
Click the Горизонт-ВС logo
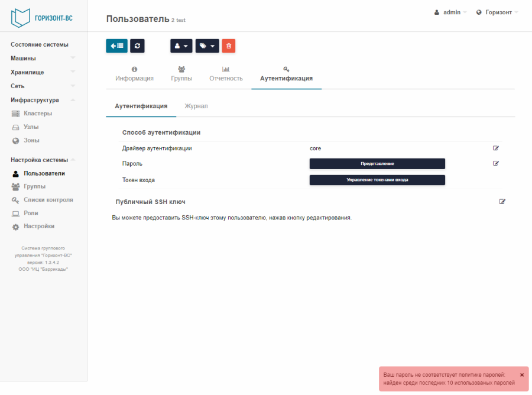tap(41, 18)
